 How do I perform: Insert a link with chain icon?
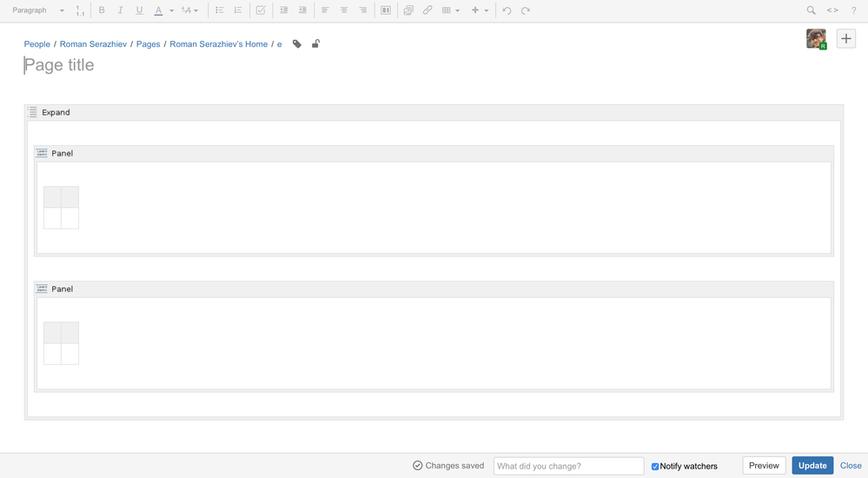pos(427,10)
